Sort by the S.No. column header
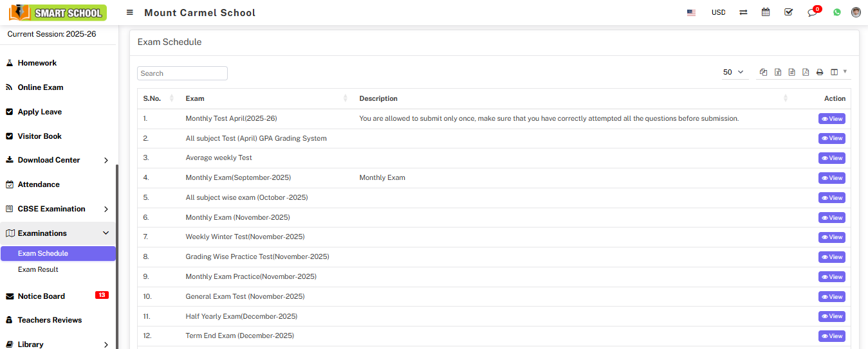This screenshot has height=349, width=868. coord(158,98)
